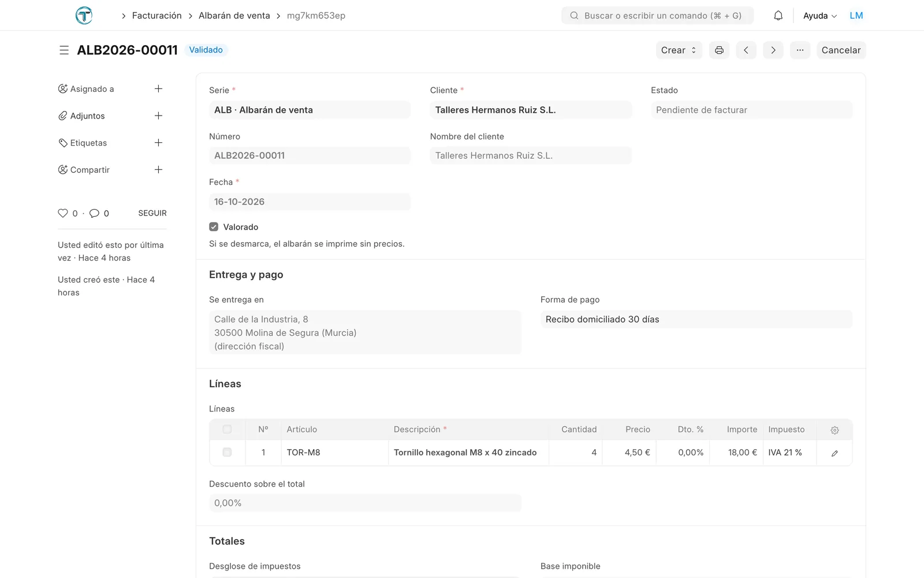Open the Ayuda menu

point(820,16)
